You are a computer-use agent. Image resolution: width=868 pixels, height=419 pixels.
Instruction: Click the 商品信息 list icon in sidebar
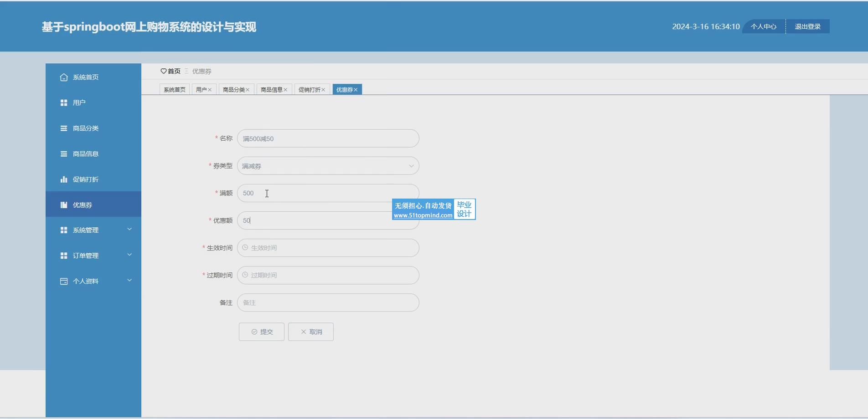click(64, 154)
